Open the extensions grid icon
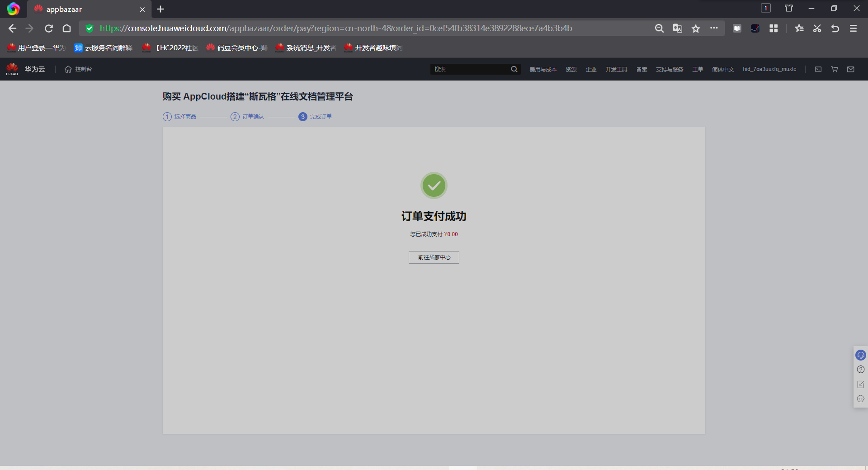This screenshot has height=470, width=868. (774, 28)
